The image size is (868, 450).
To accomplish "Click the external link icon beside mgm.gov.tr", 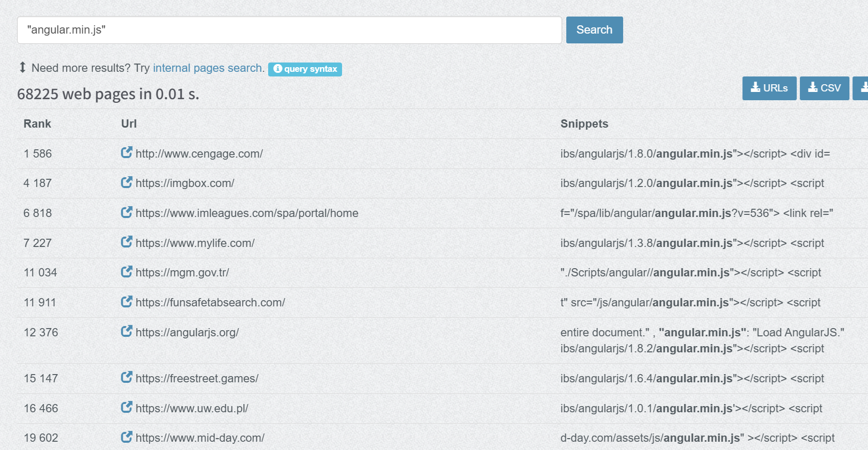I will click(127, 272).
